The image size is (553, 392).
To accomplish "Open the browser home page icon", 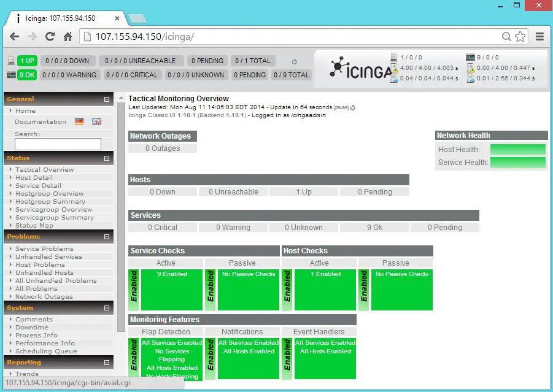I will tap(68, 37).
